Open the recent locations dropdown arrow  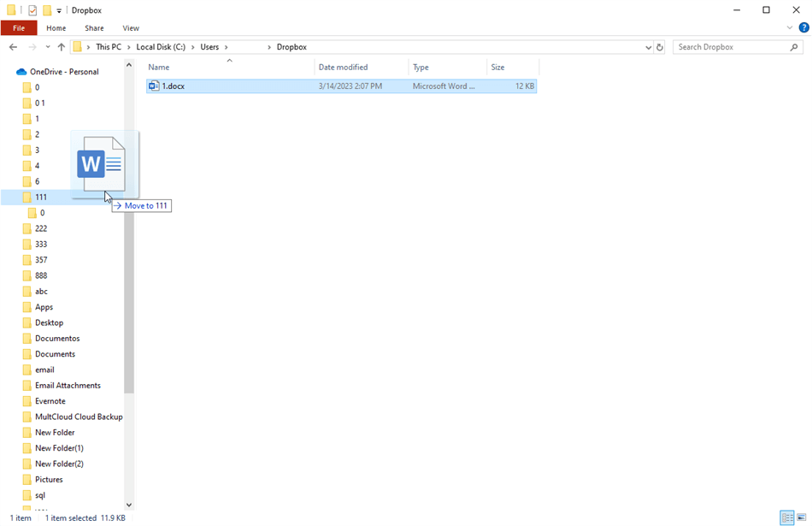point(48,47)
